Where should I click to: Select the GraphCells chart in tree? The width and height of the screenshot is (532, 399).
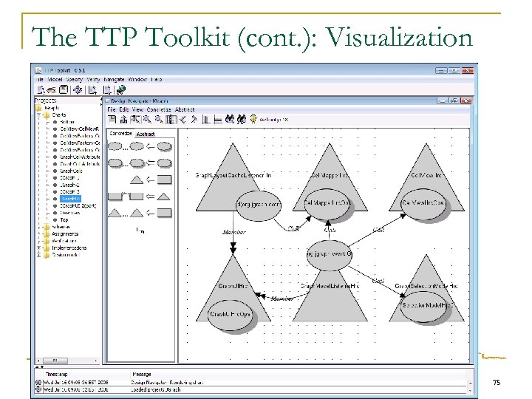click(71, 171)
